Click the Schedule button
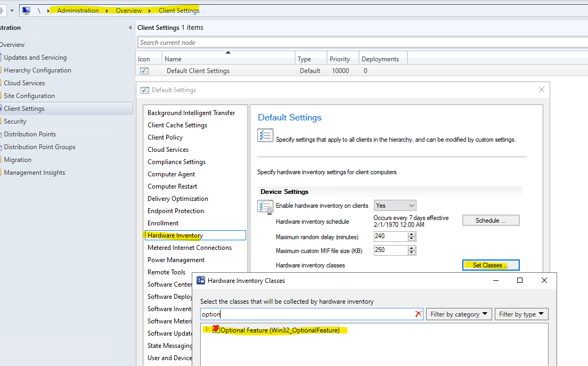The height and width of the screenshot is (366, 588). click(x=491, y=221)
